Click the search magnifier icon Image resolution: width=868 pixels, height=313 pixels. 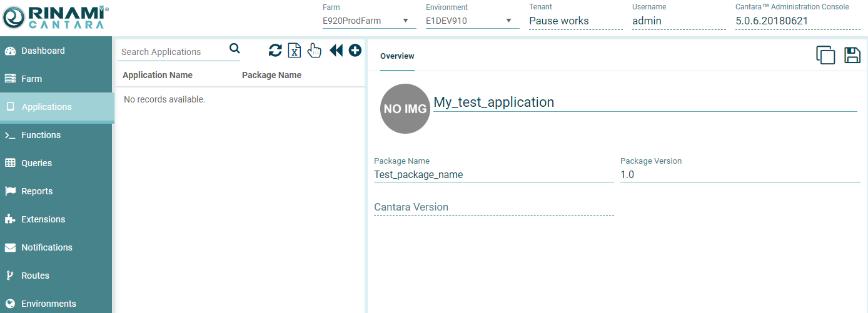[235, 49]
